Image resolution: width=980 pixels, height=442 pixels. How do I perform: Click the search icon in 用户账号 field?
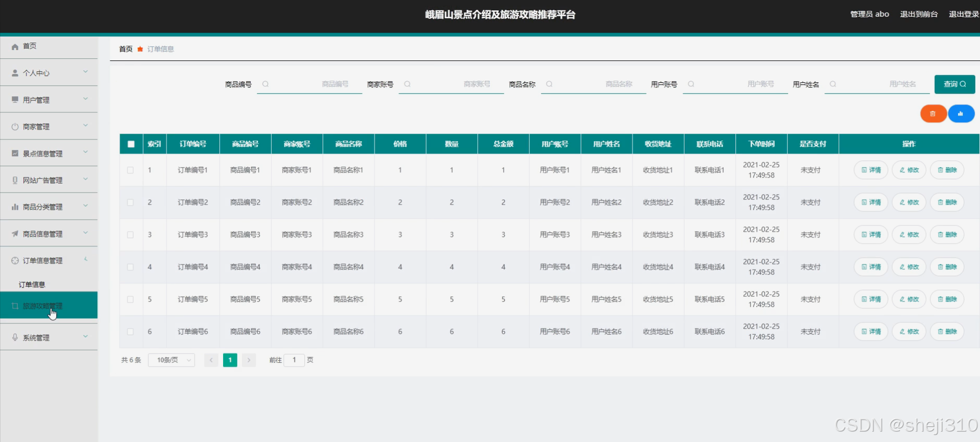point(691,84)
